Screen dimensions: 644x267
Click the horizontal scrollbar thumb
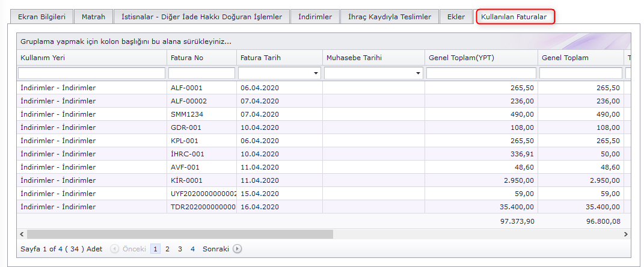tap(179, 234)
